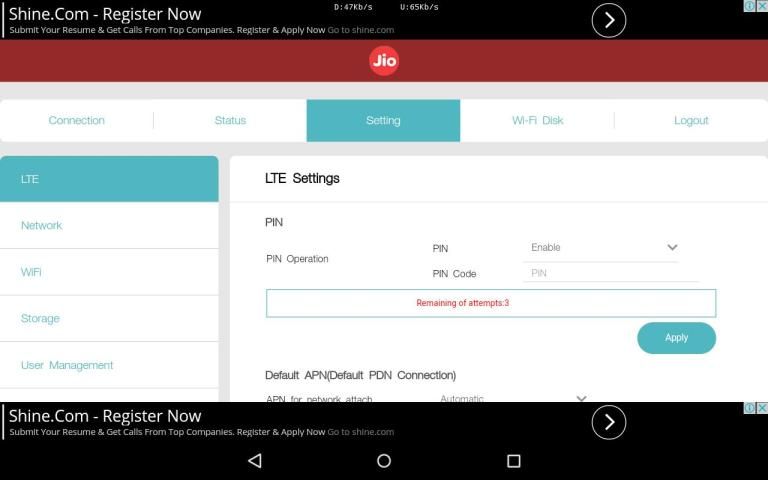The width and height of the screenshot is (768, 480).
Task: Close the top banner ad
Action: click(761, 6)
